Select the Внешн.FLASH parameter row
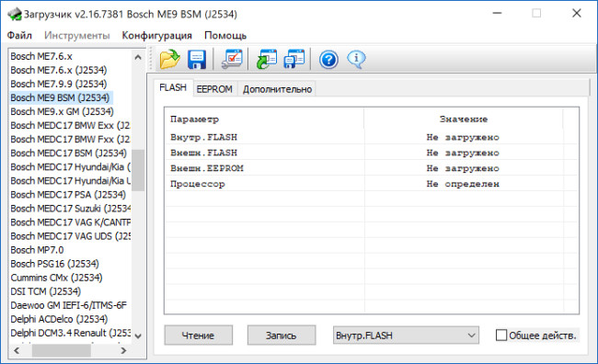The width and height of the screenshot is (598, 364). 372,153
